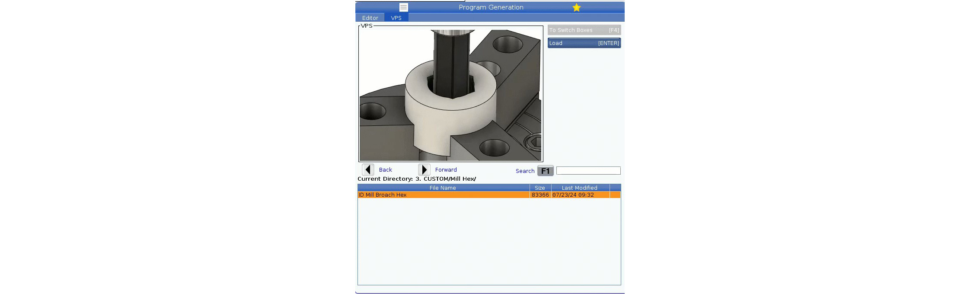Click into the Search input field
The width and height of the screenshot is (980, 294).
(x=588, y=171)
